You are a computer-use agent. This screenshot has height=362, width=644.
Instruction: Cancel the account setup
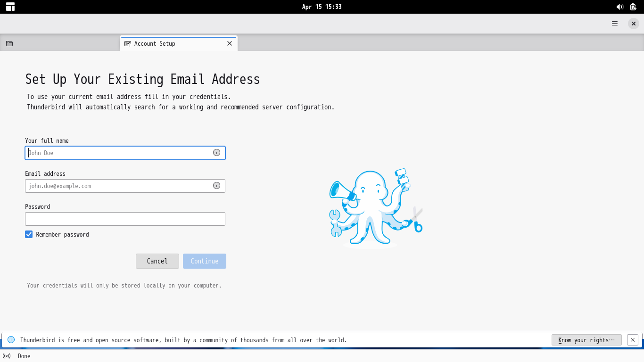(157, 261)
